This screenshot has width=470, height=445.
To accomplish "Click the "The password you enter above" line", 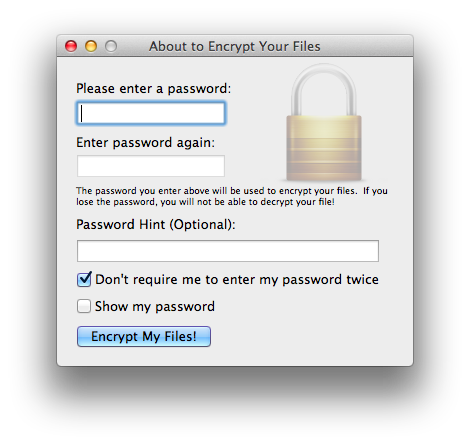I will pos(232,191).
